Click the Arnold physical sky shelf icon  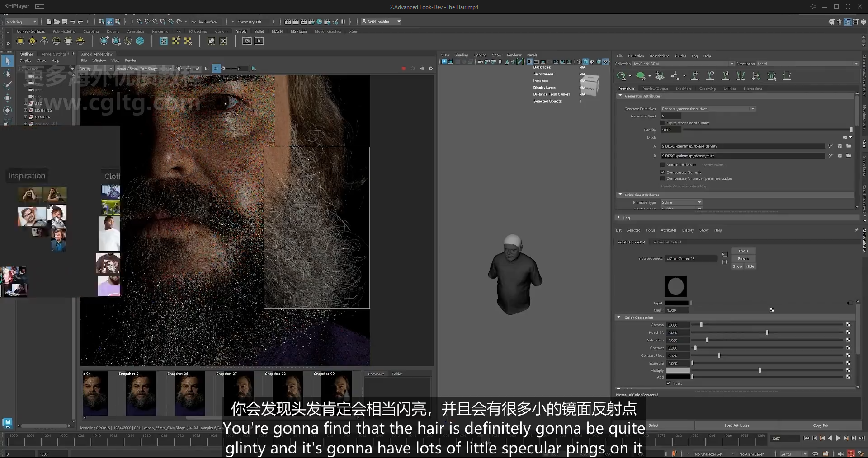point(80,41)
